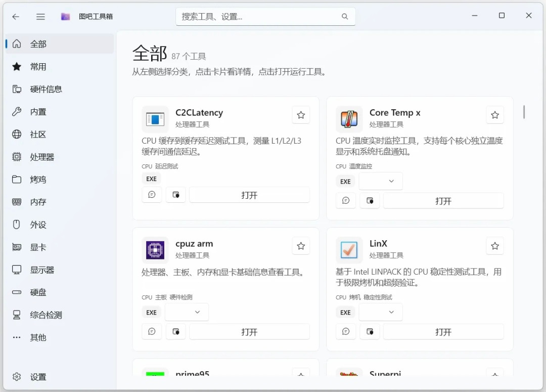Click the 稳定性测试 tag on LinX
This screenshot has width=546, height=392.
[378, 297]
